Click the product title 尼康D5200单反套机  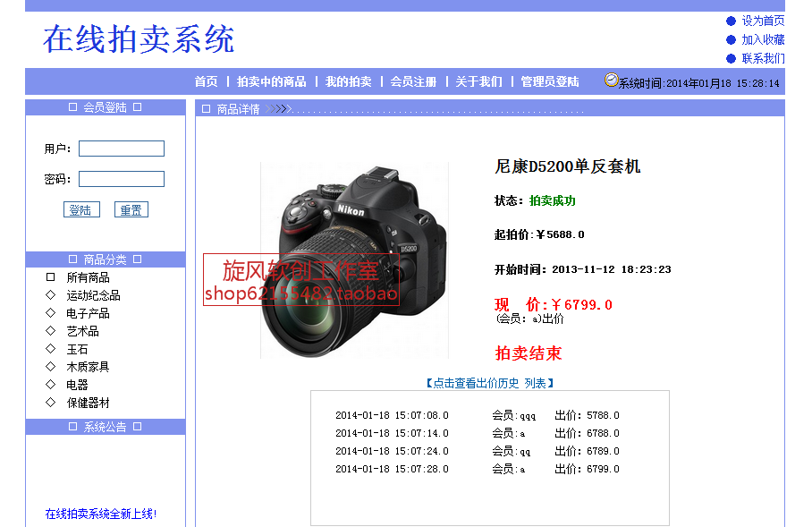pos(568,166)
